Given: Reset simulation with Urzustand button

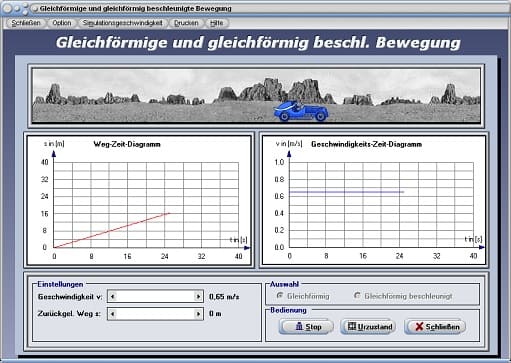Looking at the screenshot, I should pyautogui.click(x=368, y=327).
